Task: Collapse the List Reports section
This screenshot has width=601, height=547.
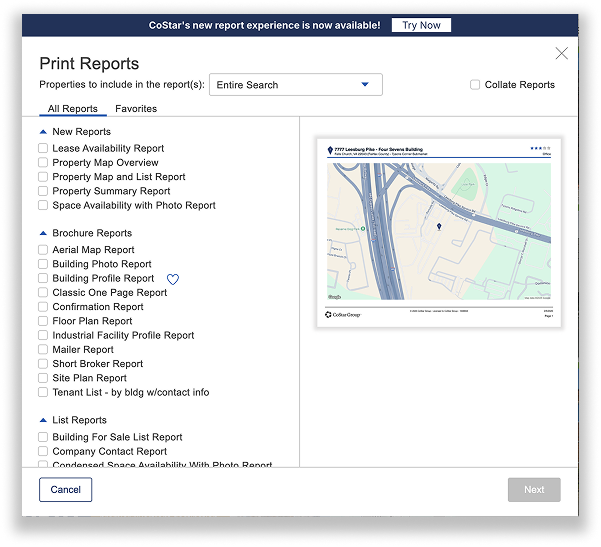Action: point(43,420)
